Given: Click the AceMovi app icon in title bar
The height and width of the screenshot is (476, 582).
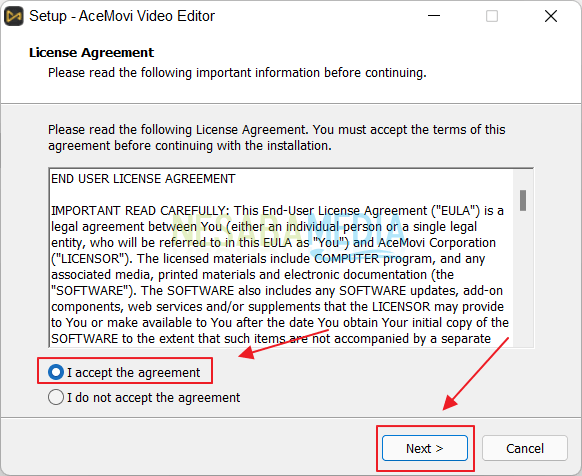Looking at the screenshot, I should coord(14,16).
